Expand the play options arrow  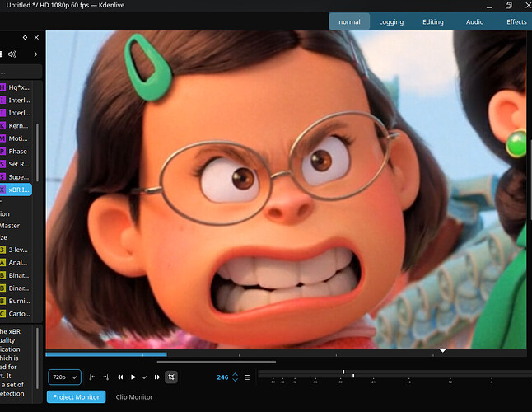144,377
